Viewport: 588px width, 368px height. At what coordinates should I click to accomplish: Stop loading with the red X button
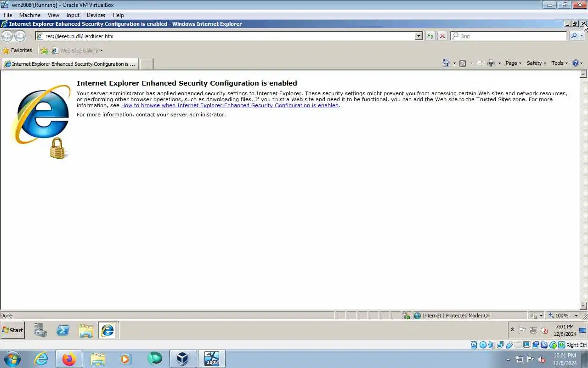click(x=442, y=36)
